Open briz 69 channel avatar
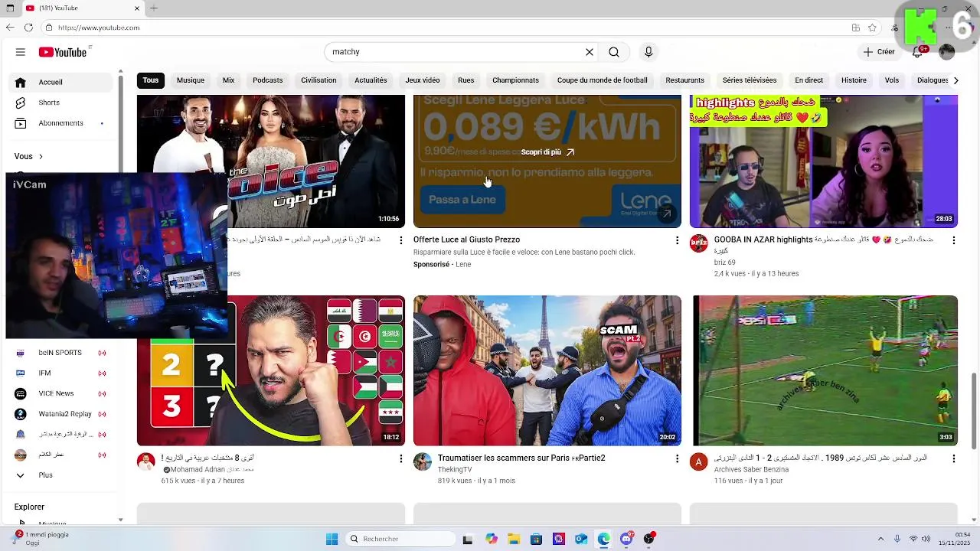This screenshot has height=551, width=980. pos(699,243)
